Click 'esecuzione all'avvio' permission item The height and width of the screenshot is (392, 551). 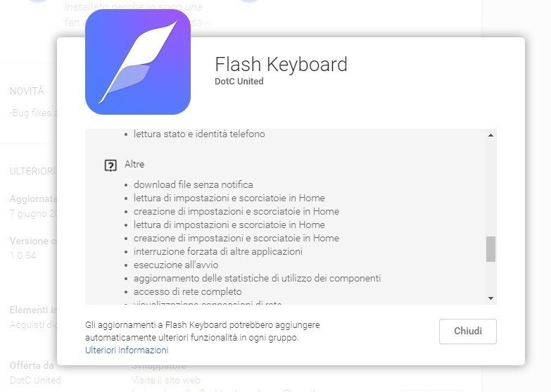click(x=176, y=265)
